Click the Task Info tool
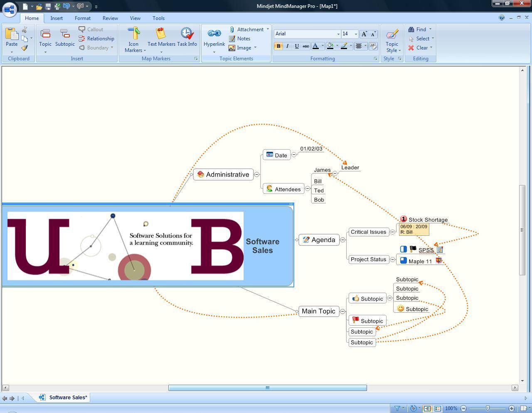Image resolution: width=532 pixels, height=413 pixels. tap(187, 37)
